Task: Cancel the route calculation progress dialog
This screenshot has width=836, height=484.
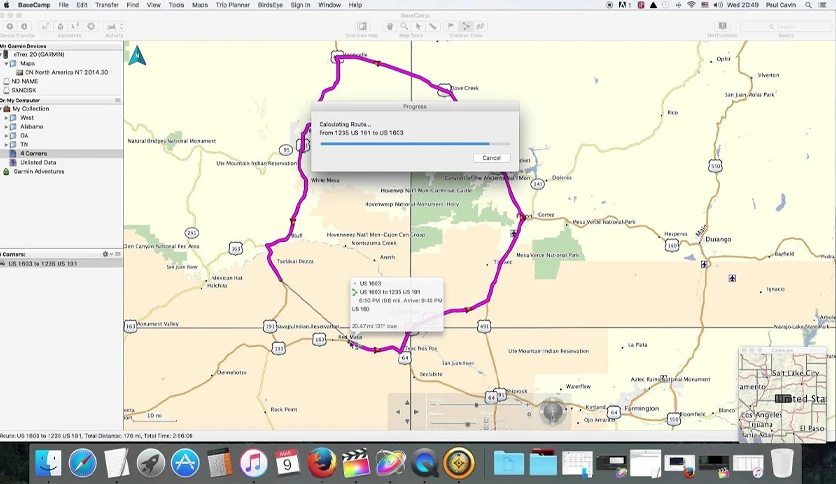Action: click(x=492, y=158)
